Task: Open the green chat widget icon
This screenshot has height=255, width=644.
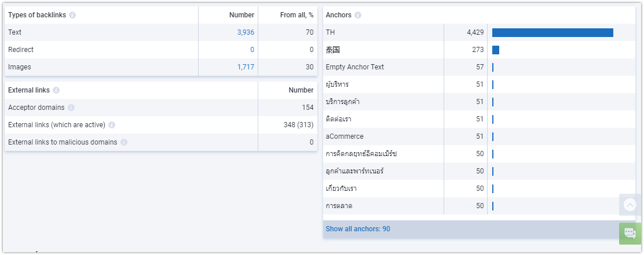Action: pyautogui.click(x=630, y=233)
